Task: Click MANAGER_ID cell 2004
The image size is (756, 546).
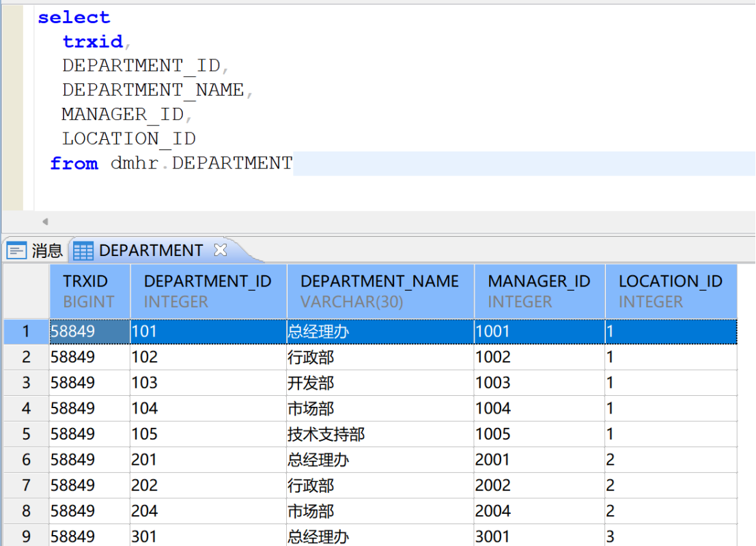Action: pyautogui.click(x=540, y=511)
